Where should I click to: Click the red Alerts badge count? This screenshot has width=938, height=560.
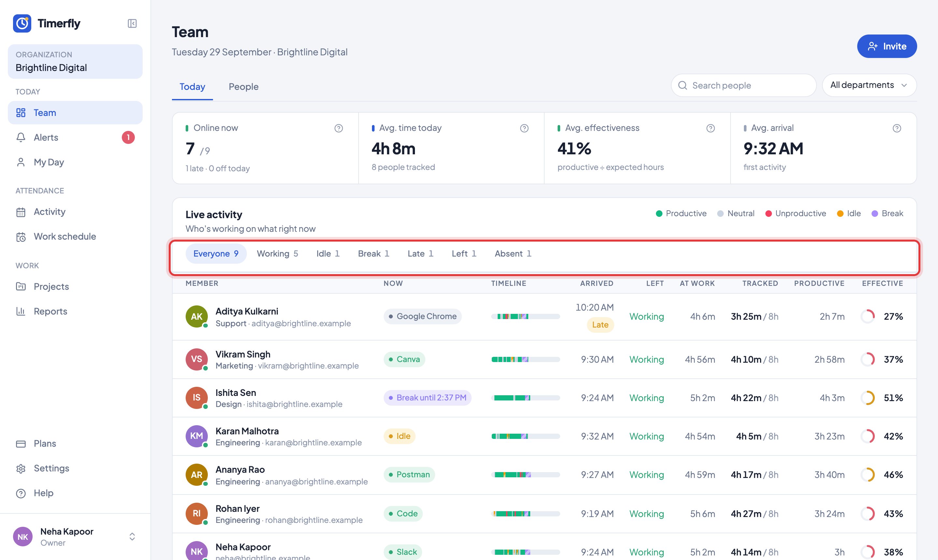click(x=128, y=137)
